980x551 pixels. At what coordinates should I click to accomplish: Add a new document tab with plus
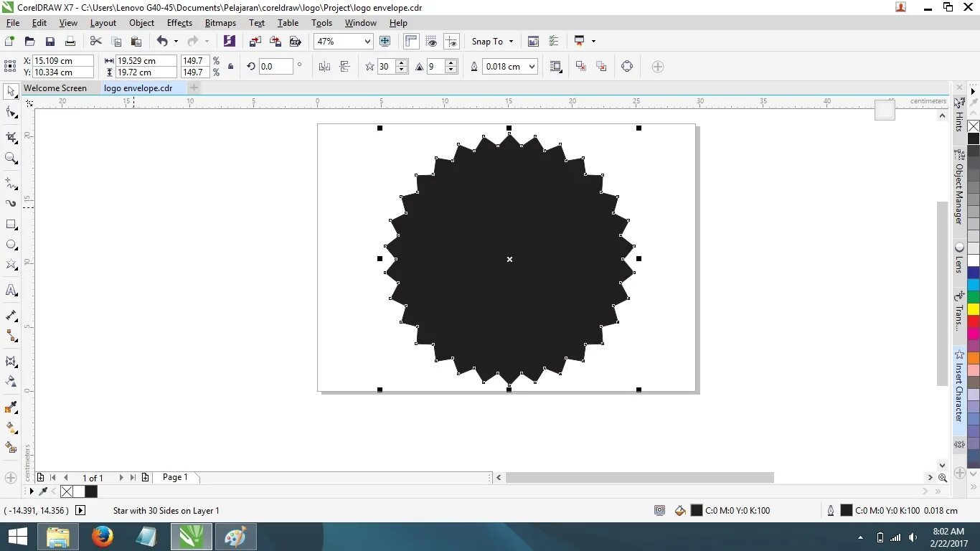click(194, 88)
